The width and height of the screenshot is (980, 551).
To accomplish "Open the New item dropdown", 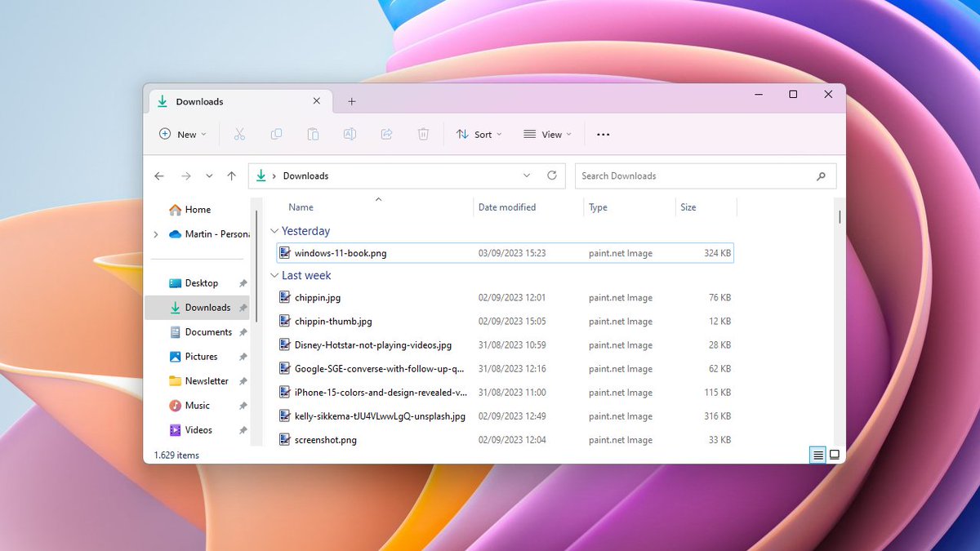I will point(182,134).
